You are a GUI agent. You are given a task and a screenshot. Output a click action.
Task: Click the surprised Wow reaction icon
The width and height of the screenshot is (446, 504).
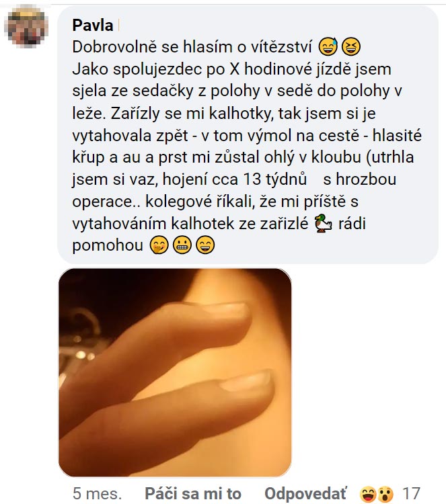pyautogui.click(x=385, y=494)
